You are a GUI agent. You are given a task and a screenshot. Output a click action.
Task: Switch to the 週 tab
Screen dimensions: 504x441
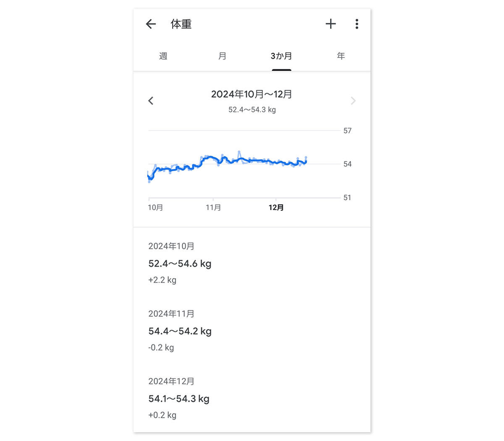(163, 56)
